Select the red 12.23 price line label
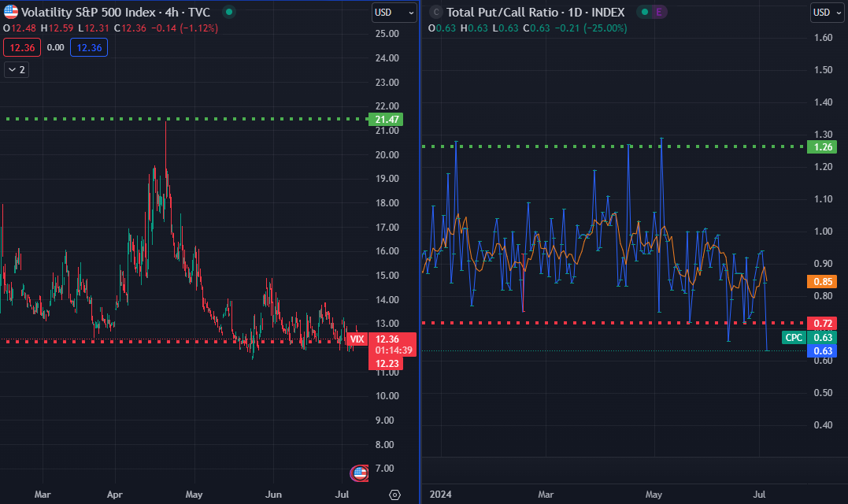Screen dimensions: 848x504 click(x=387, y=363)
